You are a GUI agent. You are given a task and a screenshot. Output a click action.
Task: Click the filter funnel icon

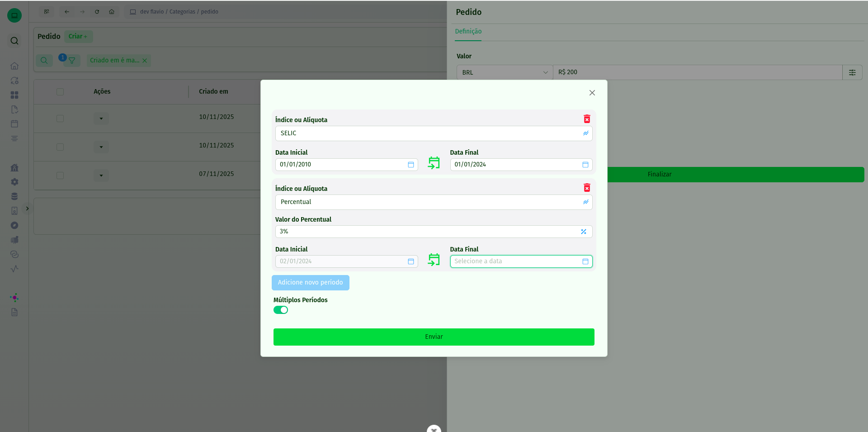click(x=72, y=61)
